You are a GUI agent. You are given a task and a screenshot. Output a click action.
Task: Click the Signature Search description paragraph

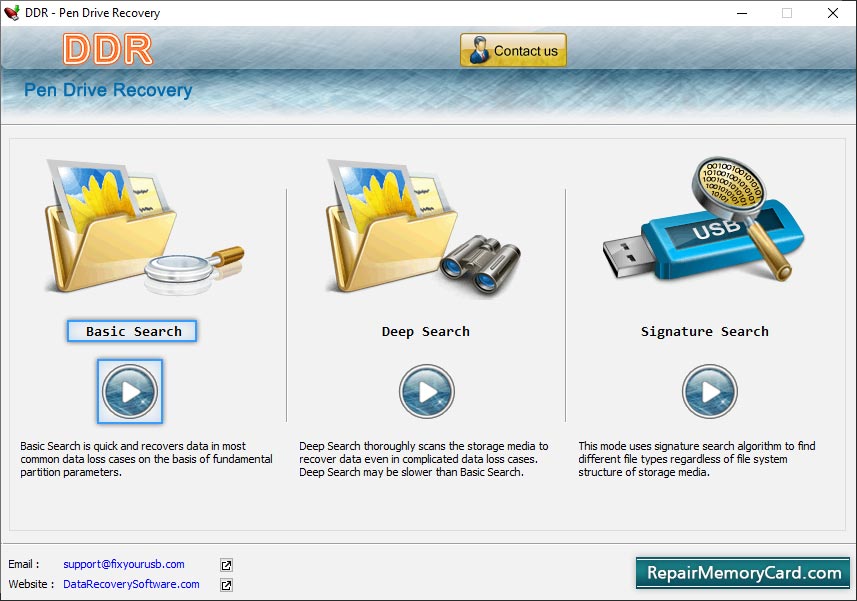[697, 459]
